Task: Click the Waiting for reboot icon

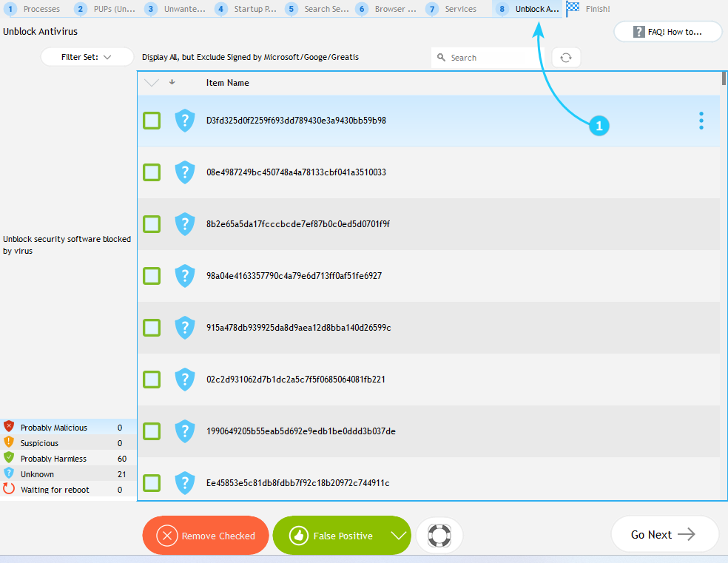Action: point(9,489)
